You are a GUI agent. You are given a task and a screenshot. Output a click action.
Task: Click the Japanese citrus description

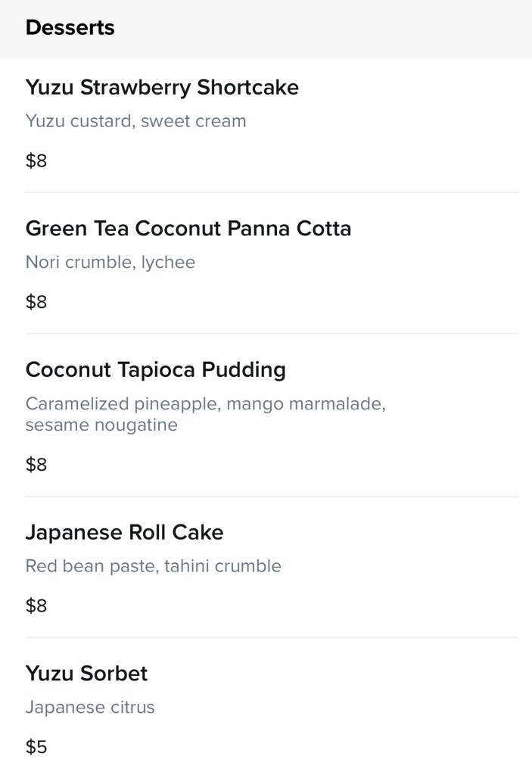click(89, 708)
